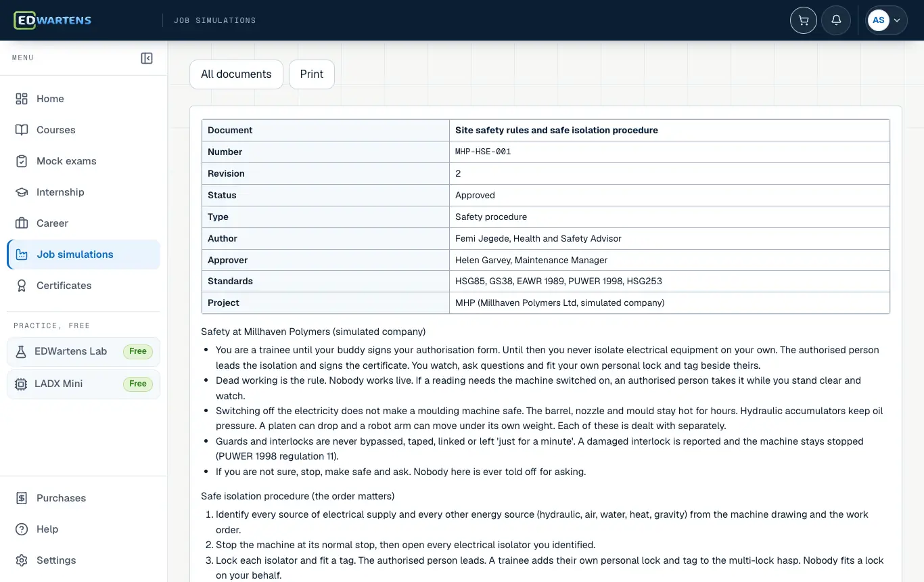Click the Settings gear icon
The width and height of the screenshot is (924, 582).
(22, 560)
